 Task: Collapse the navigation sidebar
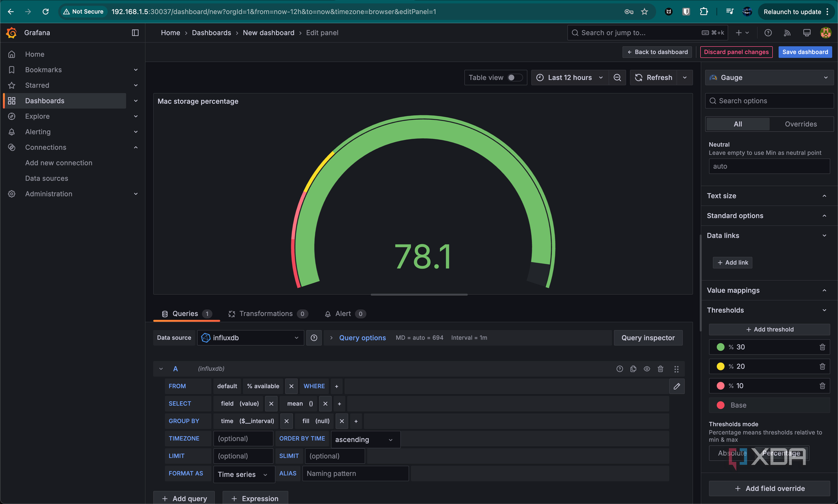tap(135, 32)
